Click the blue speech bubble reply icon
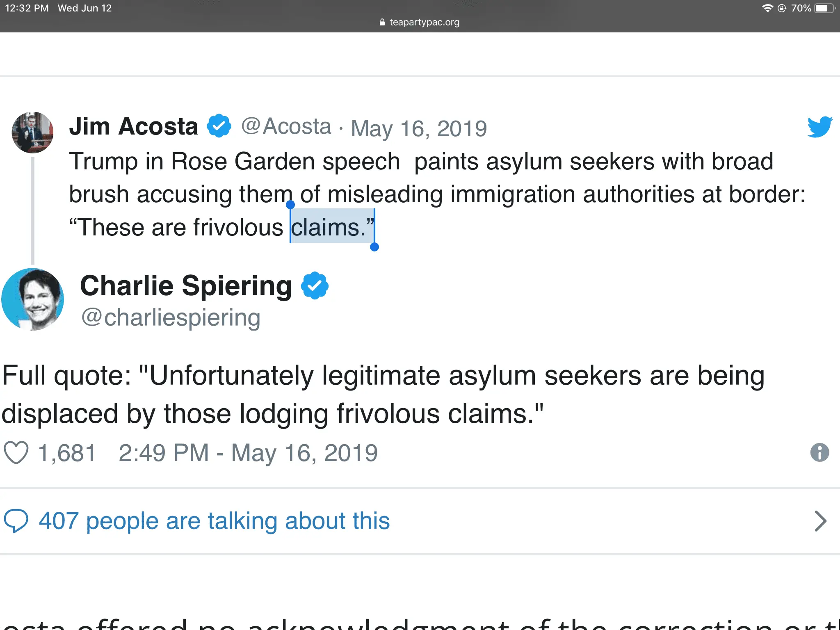Screen dimensions: 840x630 point(16,520)
